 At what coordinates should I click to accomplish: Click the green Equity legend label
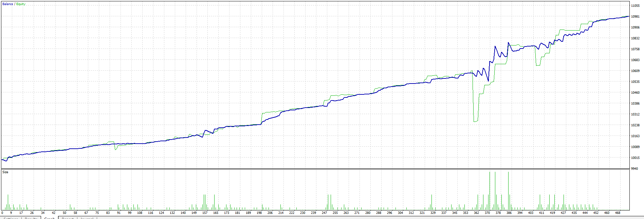pyautogui.click(x=21, y=4)
